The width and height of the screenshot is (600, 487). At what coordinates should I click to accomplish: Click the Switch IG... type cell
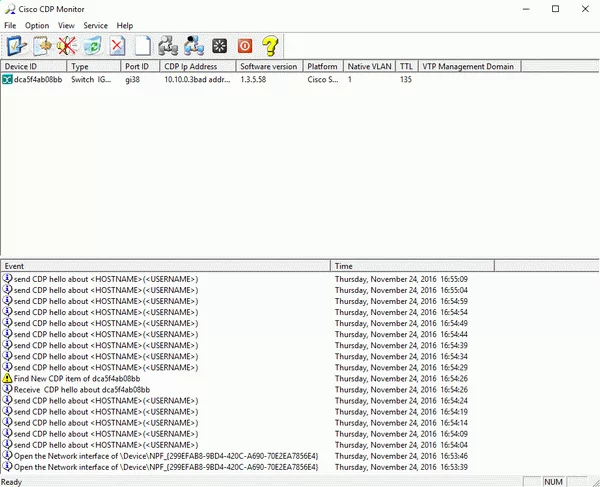tap(91, 80)
